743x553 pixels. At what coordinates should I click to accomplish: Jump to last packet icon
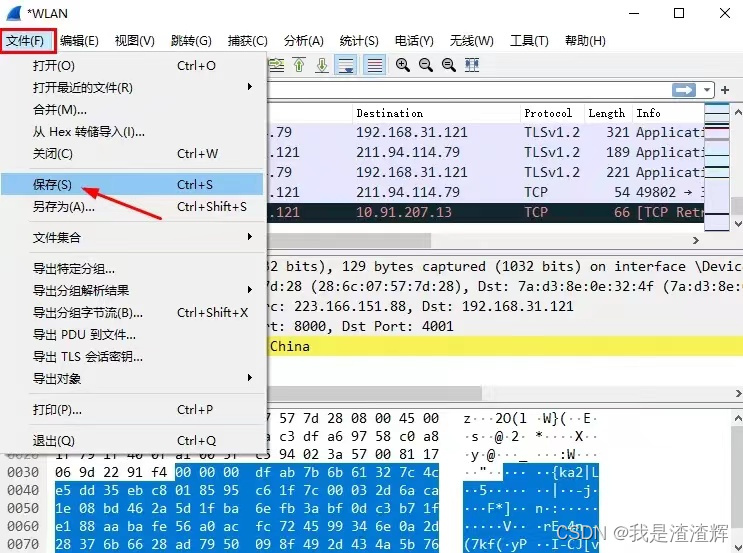pyautogui.click(x=322, y=65)
